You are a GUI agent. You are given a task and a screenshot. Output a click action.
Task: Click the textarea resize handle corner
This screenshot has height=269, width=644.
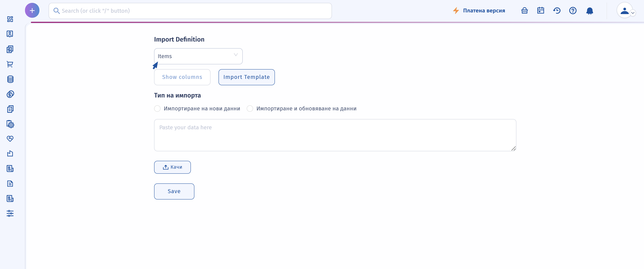point(514,148)
